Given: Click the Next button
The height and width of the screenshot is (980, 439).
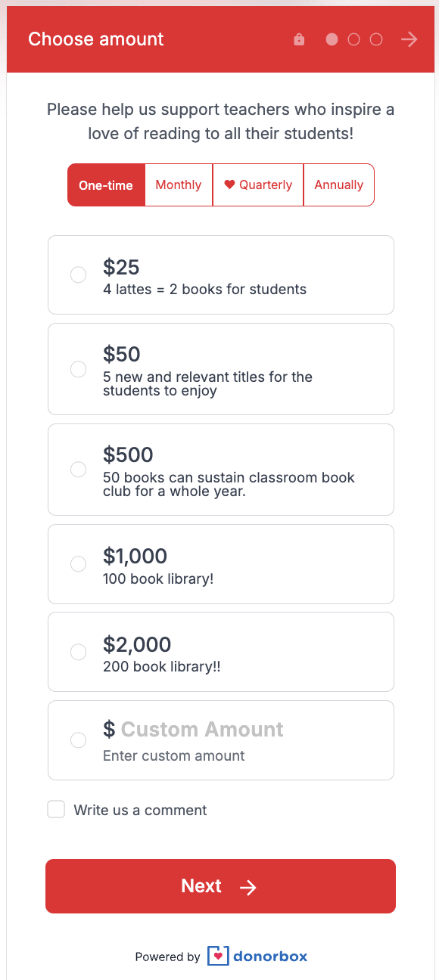Looking at the screenshot, I should click(220, 885).
